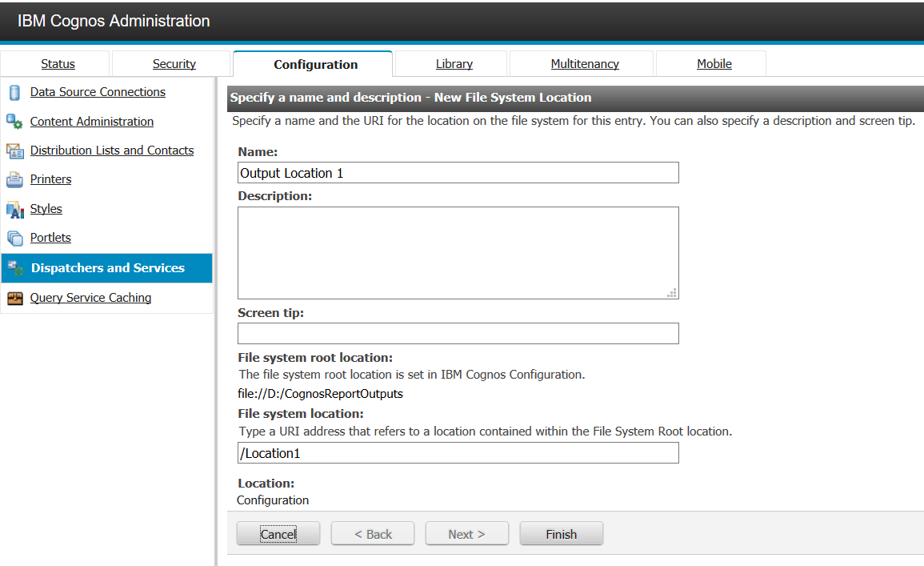924x566 pixels.
Task: Open Data Source Connections link
Action: click(98, 92)
